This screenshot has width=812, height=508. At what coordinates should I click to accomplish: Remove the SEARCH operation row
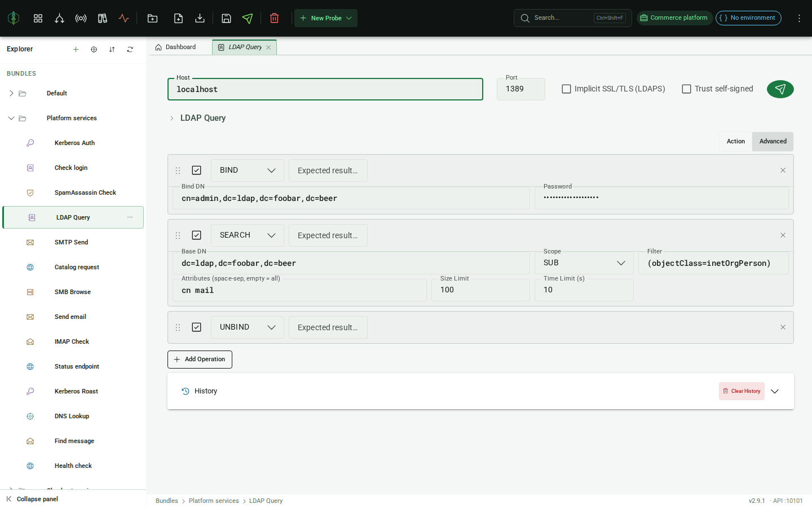click(x=783, y=235)
